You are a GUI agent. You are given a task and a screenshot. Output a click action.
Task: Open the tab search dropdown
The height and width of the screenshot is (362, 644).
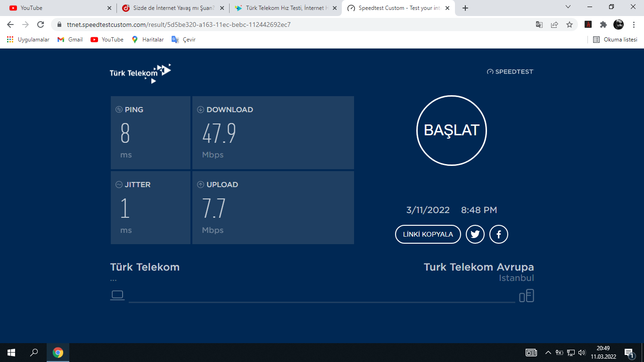coord(568,7)
